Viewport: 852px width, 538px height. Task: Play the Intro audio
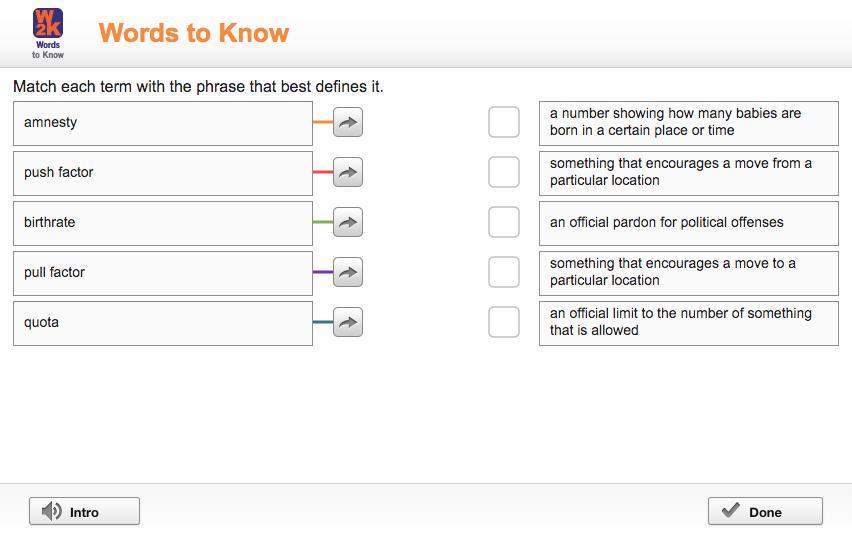[x=84, y=511]
